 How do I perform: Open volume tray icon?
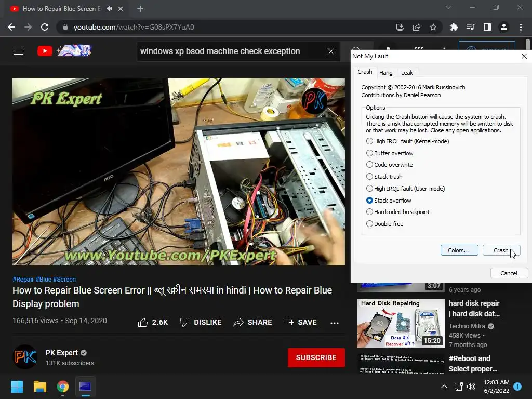[471, 387]
